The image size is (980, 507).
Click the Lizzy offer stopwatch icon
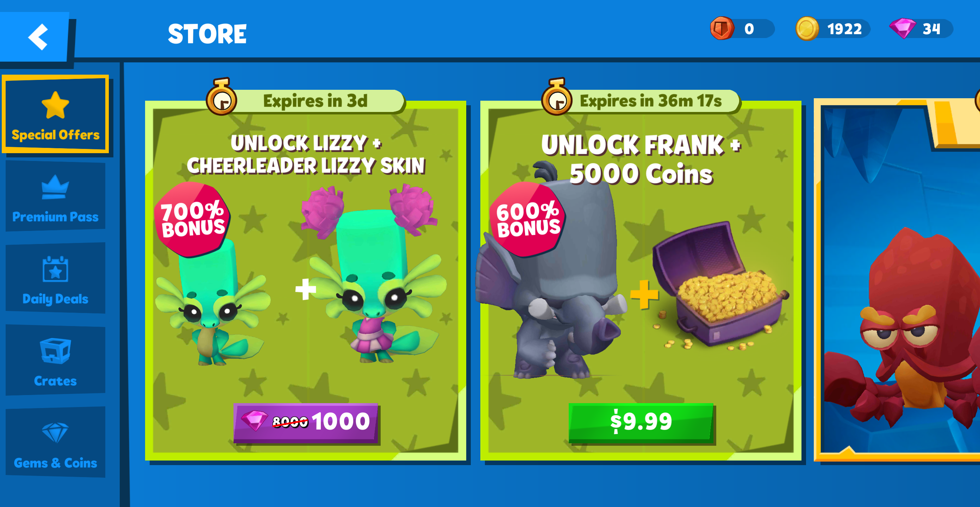click(x=222, y=98)
